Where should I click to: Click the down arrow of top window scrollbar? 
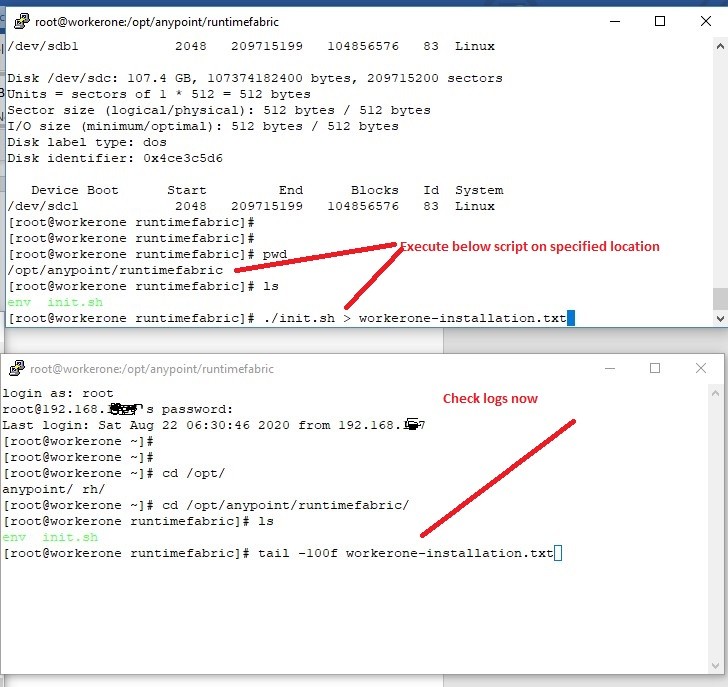coord(720,318)
